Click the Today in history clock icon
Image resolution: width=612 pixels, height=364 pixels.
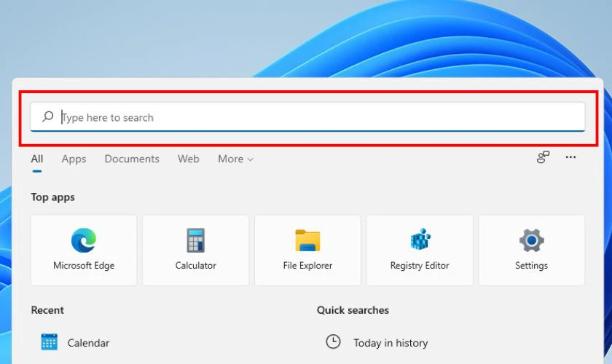click(x=333, y=341)
